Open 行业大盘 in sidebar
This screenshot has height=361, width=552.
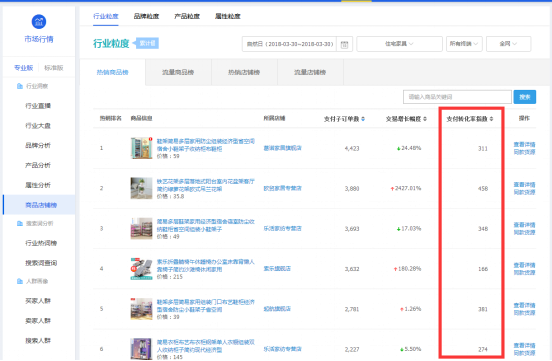38,126
